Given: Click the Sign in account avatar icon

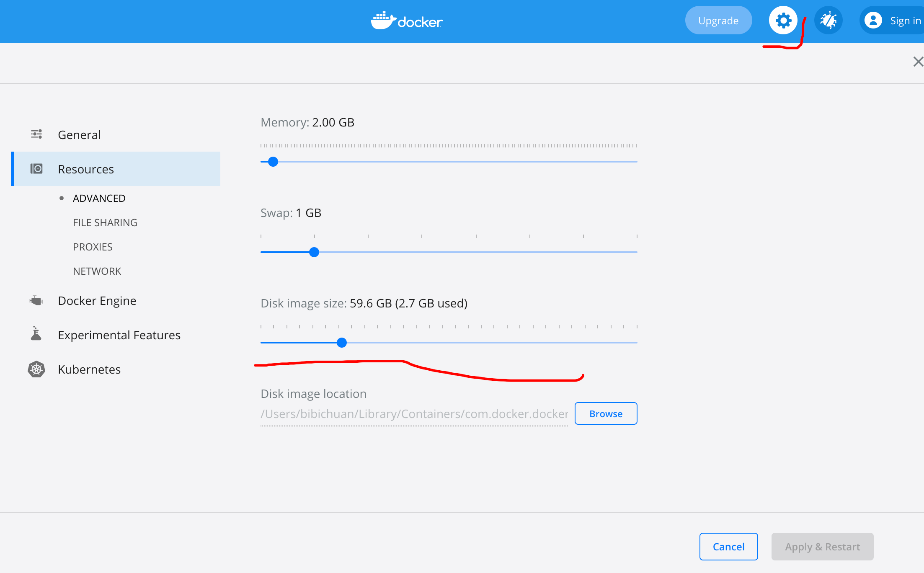Looking at the screenshot, I should point(873,20).
